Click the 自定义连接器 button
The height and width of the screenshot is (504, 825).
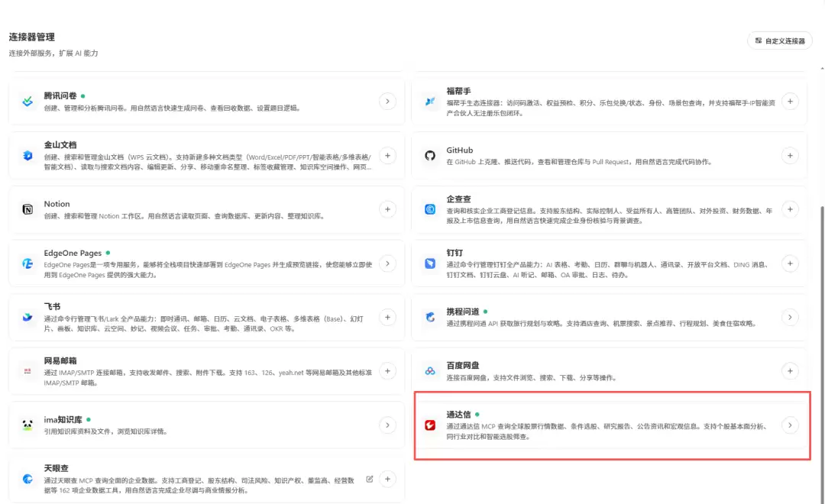click(x=780, y=40)
